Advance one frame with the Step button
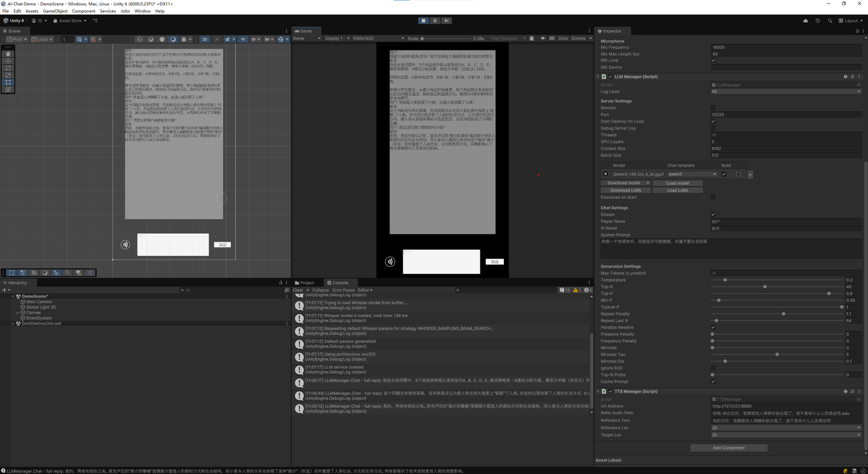Viewport: 868px width, 474px height. click(x=446, y=20)
